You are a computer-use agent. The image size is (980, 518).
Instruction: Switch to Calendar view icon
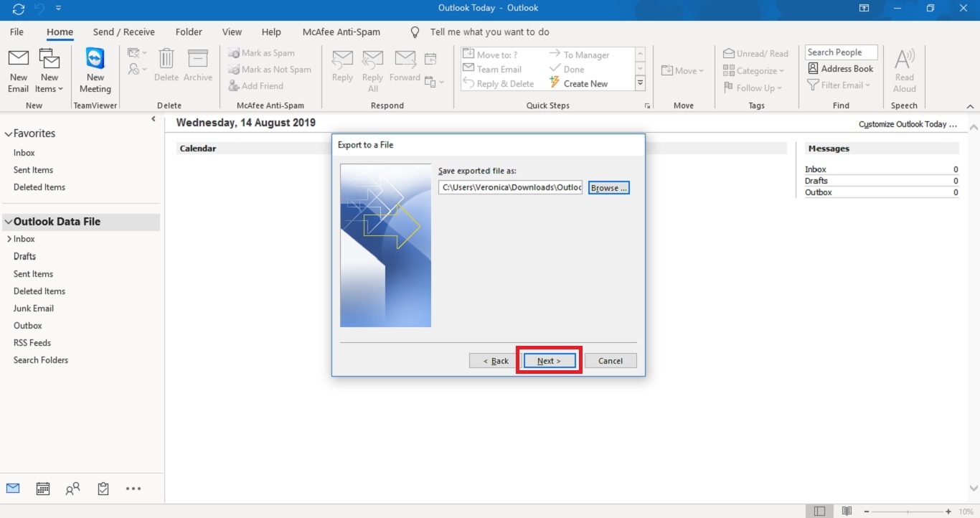coord(43,489)
